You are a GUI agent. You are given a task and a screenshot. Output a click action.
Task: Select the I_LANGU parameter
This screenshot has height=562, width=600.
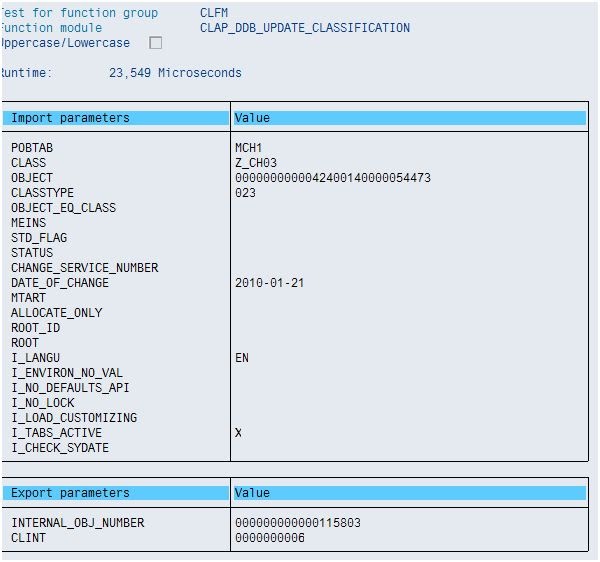click(36, 358)
